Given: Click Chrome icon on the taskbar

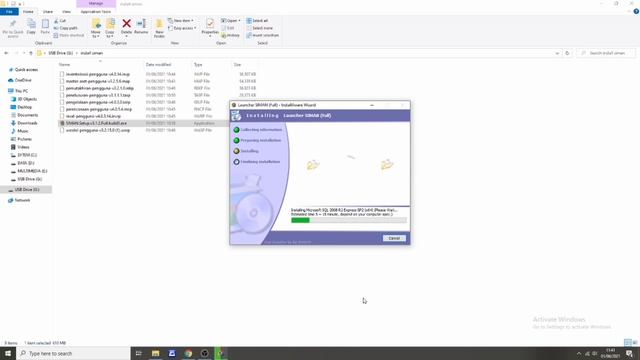Looking at the screenshot, I should click(188, 353).
